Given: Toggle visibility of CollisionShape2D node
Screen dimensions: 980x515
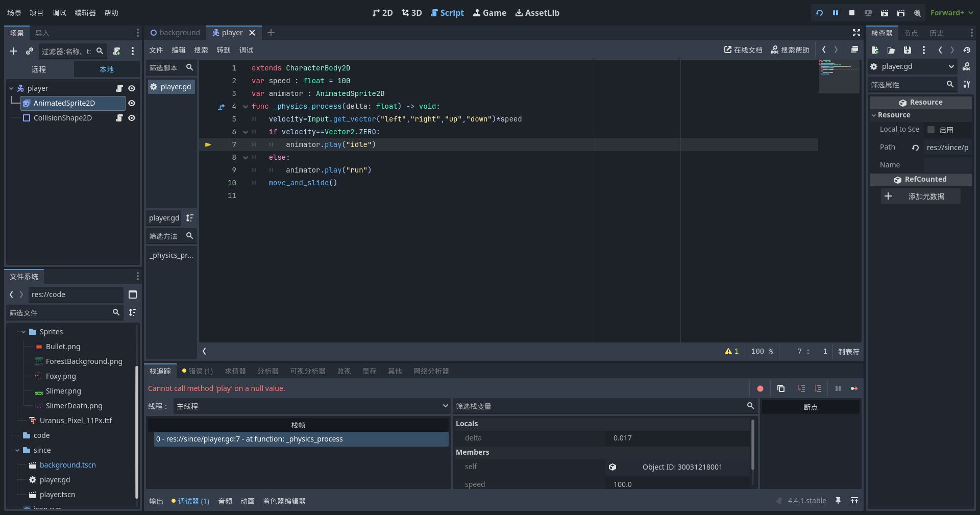Looking at the screenshot, I should tap(132, 118).
